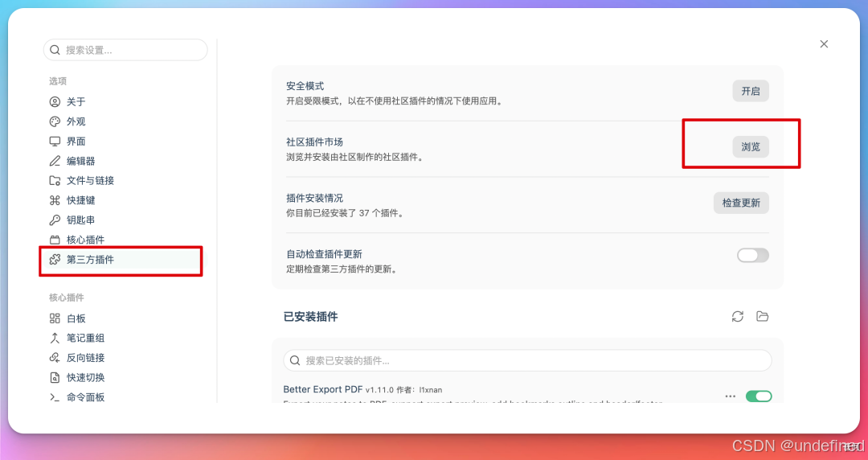Click the pencil icon beside 编辑器
The height and width of the screenshot is (460, 868).
(55, 161)
